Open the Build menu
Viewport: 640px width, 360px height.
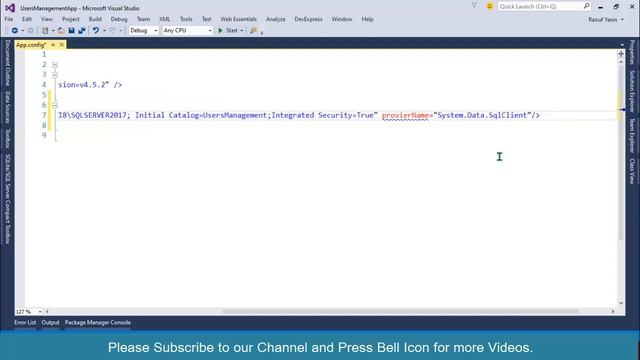pos(95,19)
